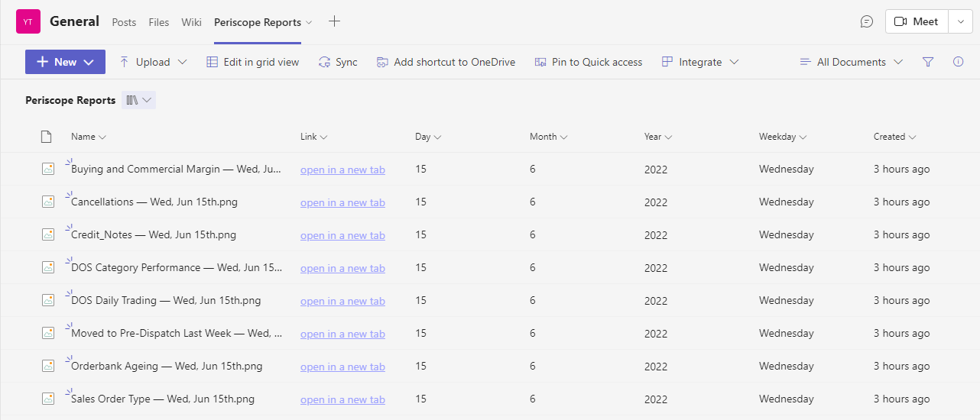Add a new tab with plus icon
This screenshot has width=980, height=420.
tap(334, 21)
